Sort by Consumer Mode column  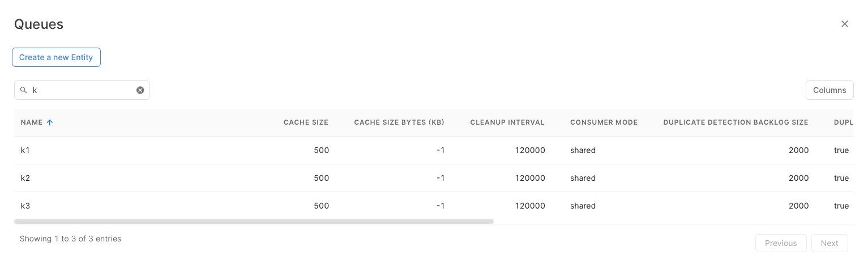coord(604,122)
